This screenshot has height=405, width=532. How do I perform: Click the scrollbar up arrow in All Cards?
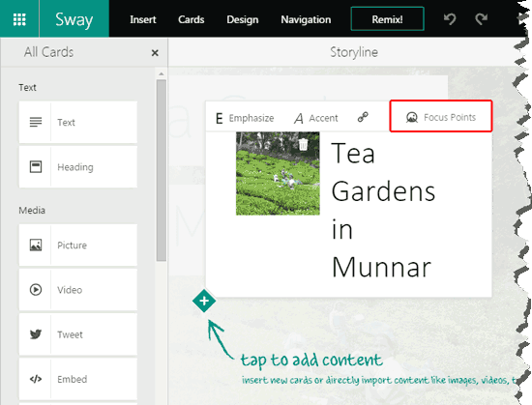(162, 73)
